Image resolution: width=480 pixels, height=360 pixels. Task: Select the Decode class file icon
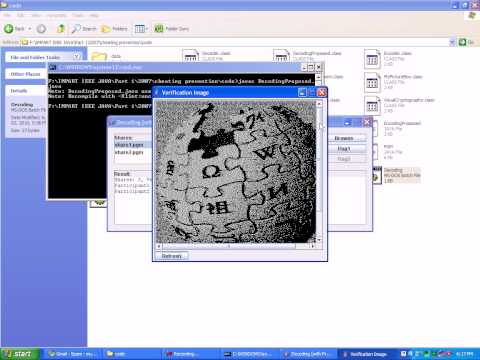click(191, 56)
